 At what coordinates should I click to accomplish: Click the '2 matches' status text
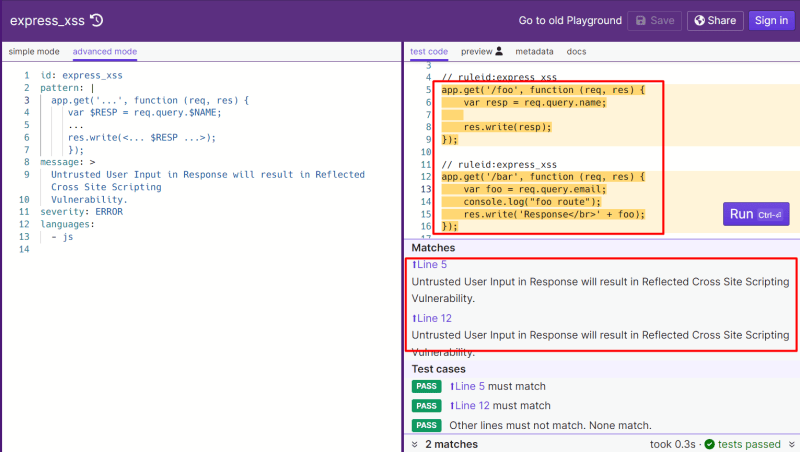coord(452,444)
